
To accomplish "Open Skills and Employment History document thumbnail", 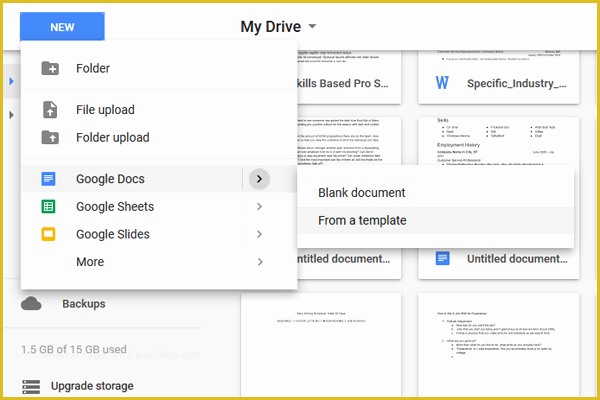I will click(x=498, y=141).
